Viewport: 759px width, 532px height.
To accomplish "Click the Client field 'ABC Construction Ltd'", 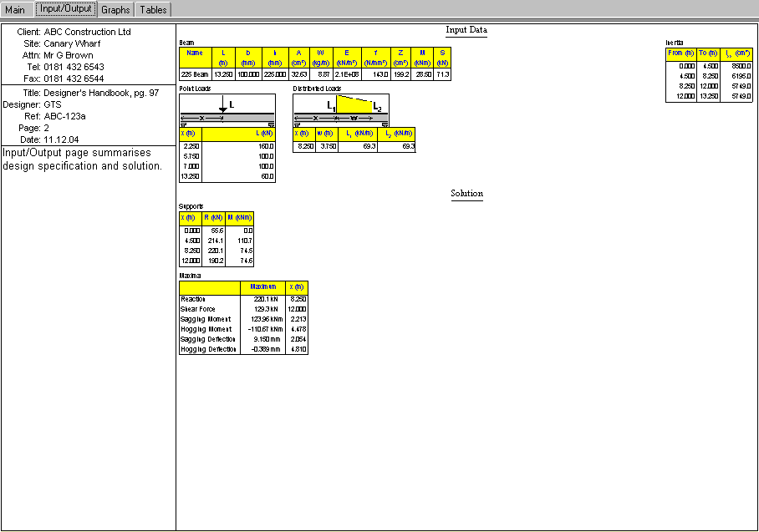I will (x=88, y=32).
